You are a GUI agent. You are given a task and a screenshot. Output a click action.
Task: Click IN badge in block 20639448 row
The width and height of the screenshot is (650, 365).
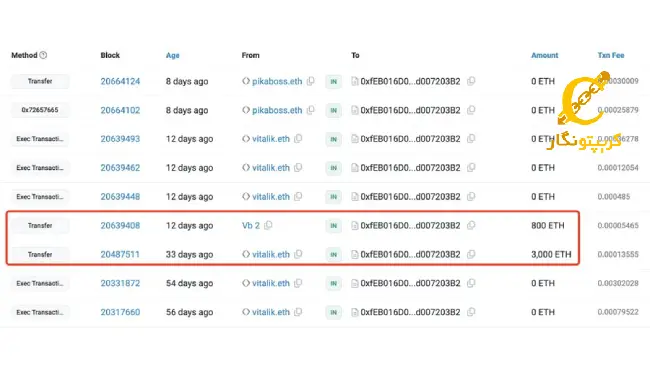pyautogui.click(x=333, y=197)
